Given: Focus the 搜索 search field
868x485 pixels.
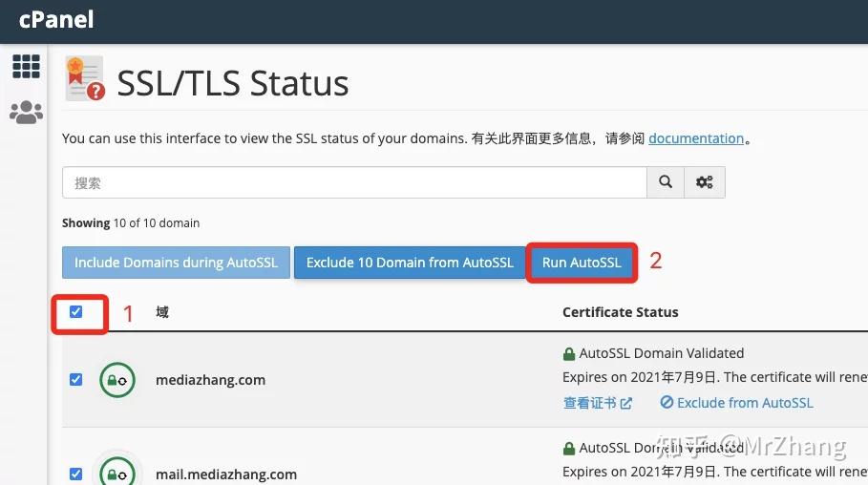Looking at the screenshot, I should (354, 182).
